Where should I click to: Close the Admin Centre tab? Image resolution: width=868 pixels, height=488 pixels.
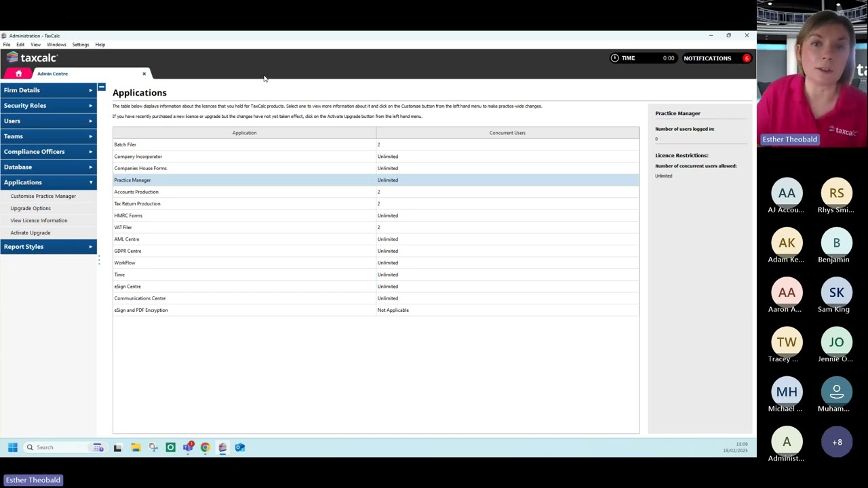click(x=144, y=73)
